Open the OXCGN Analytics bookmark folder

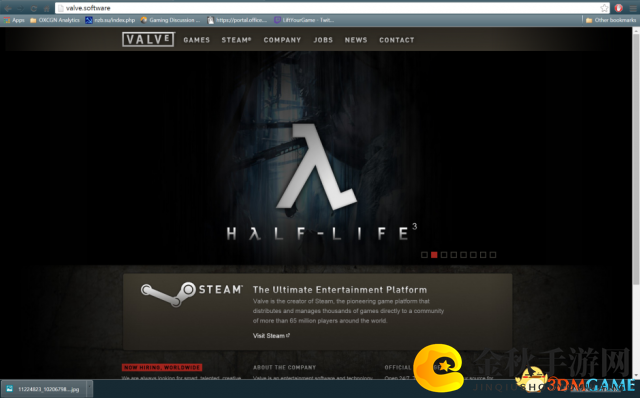tap(55, 20)
